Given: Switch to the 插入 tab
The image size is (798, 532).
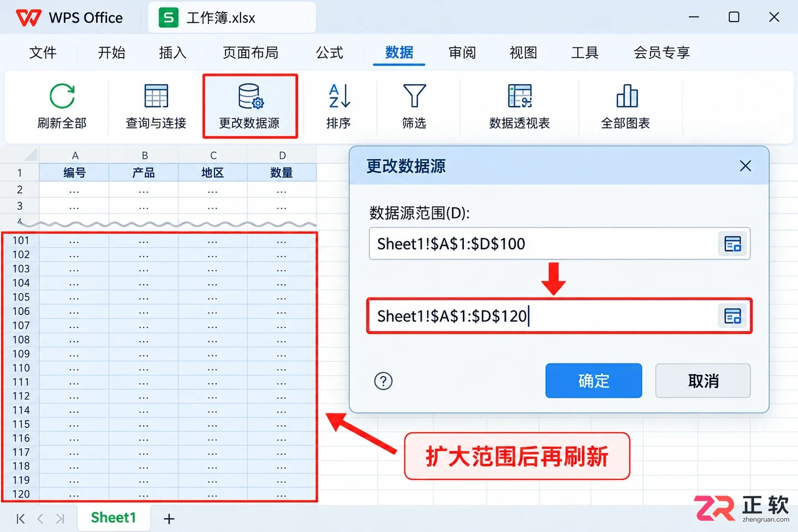Looking at the screenshot, I should click(x=172, y=53).
